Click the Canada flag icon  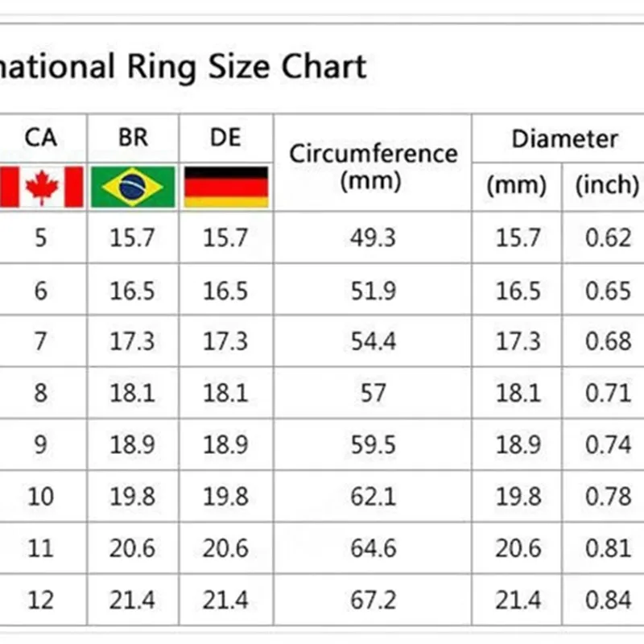42,187
